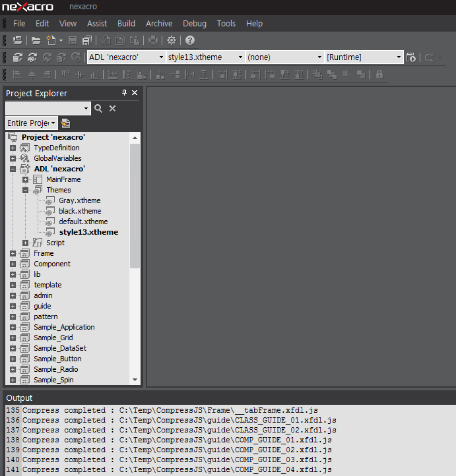This screenshot has height=476, width=456.
Task: Open the Assist menu
Action: click(97, 23)
